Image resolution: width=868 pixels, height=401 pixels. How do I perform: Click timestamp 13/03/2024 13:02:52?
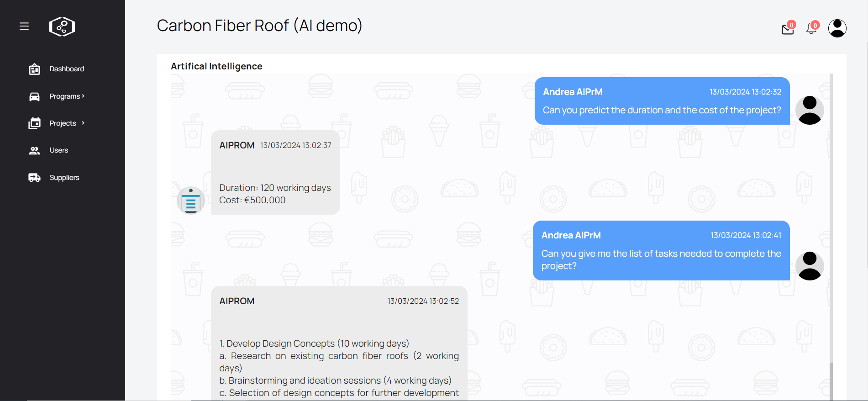[x=423, y=301]
